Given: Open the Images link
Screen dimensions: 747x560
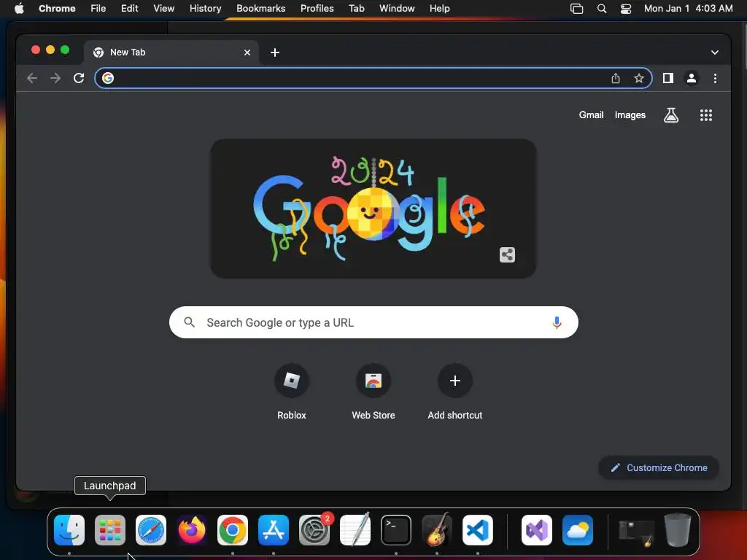Looking at the screenshot, I should [x=630, y=114].
